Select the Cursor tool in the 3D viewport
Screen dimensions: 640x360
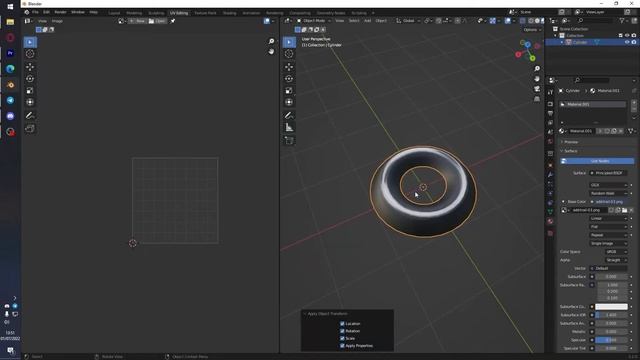(x=289, y=54)
